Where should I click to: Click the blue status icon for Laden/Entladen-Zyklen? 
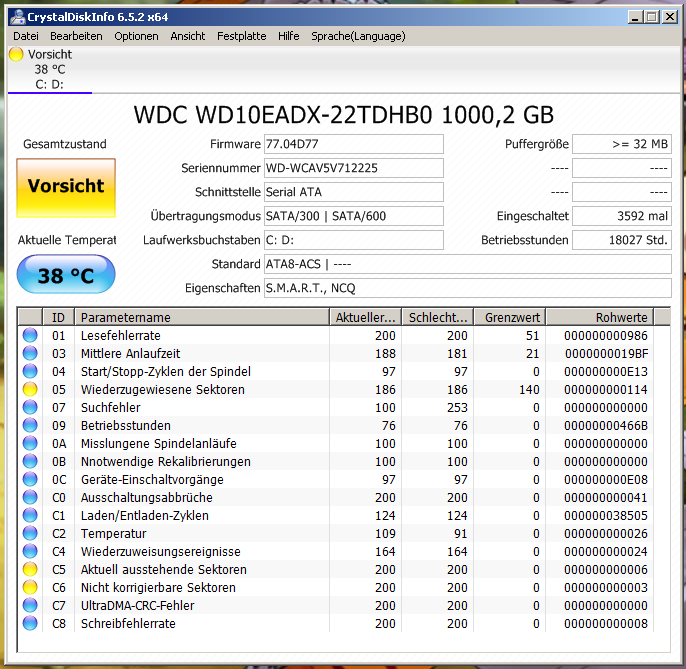point(30,515)
